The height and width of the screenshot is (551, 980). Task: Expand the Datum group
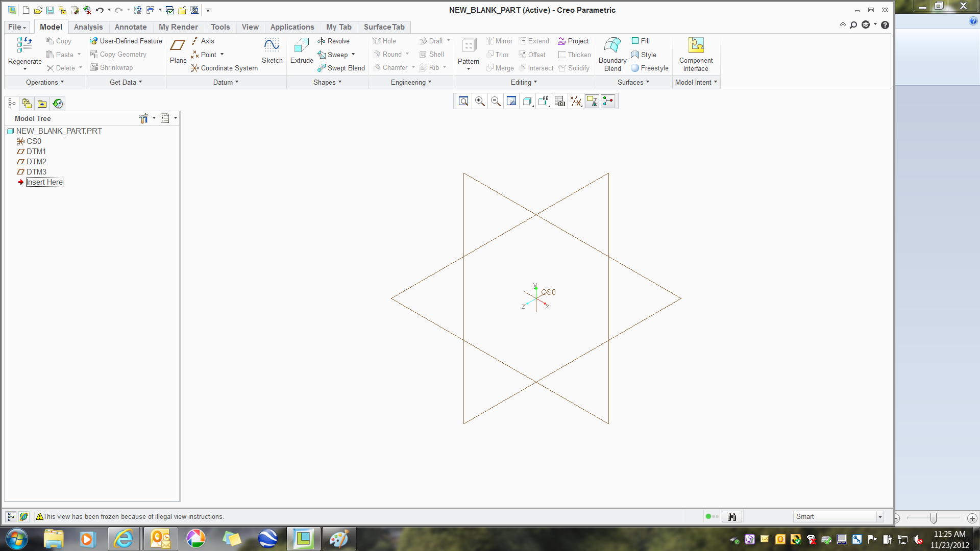tap(226, 82)
